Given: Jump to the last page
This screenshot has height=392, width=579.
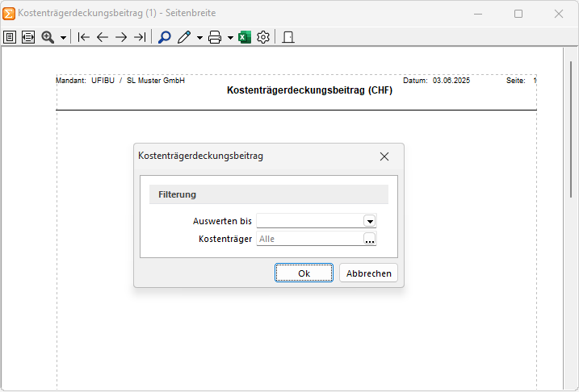Looking at the screenshot, I should coord(140,37).
